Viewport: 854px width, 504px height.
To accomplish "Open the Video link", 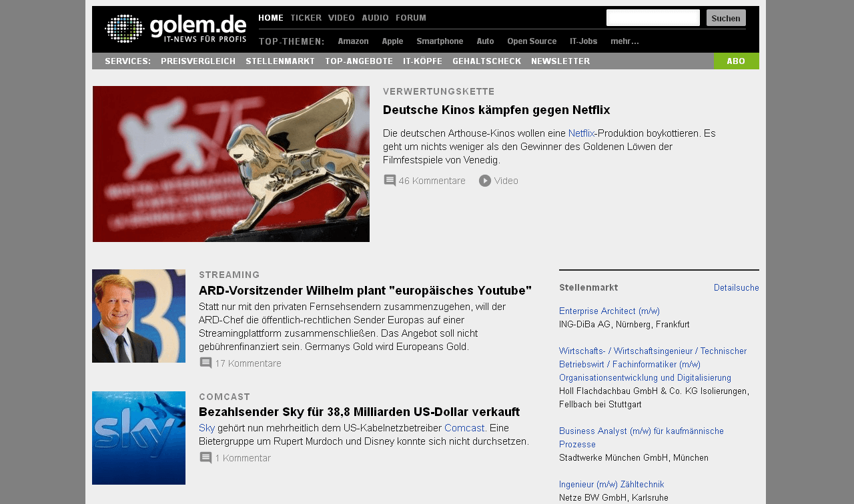I will pyautogui.click(x=506, y=181).
